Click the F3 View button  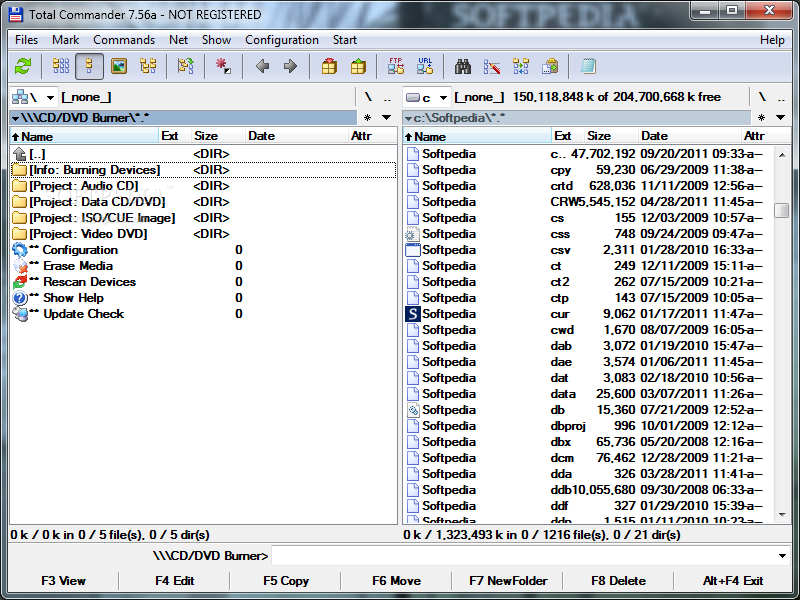(x=63, y=581)
